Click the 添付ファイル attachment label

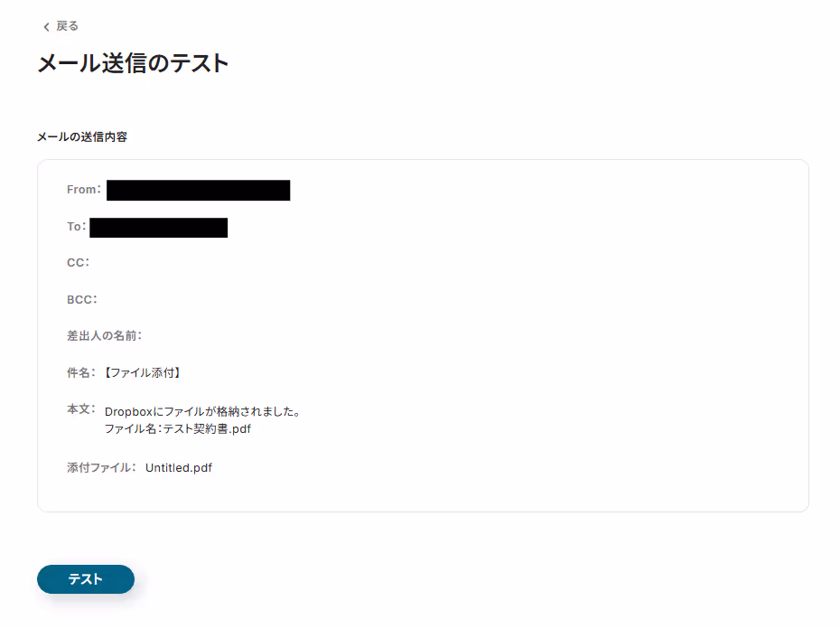[x=101, y=467]
